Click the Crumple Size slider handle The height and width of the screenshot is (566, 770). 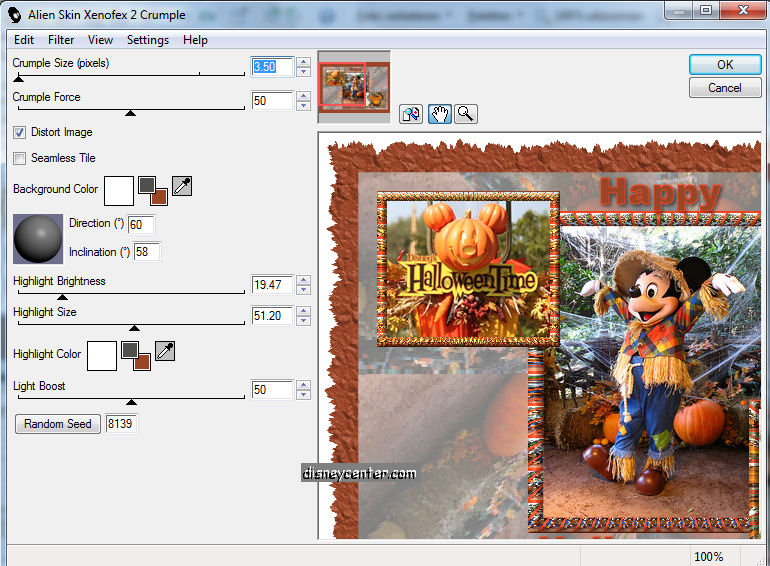pyautogui.click(x=19, y=79)
